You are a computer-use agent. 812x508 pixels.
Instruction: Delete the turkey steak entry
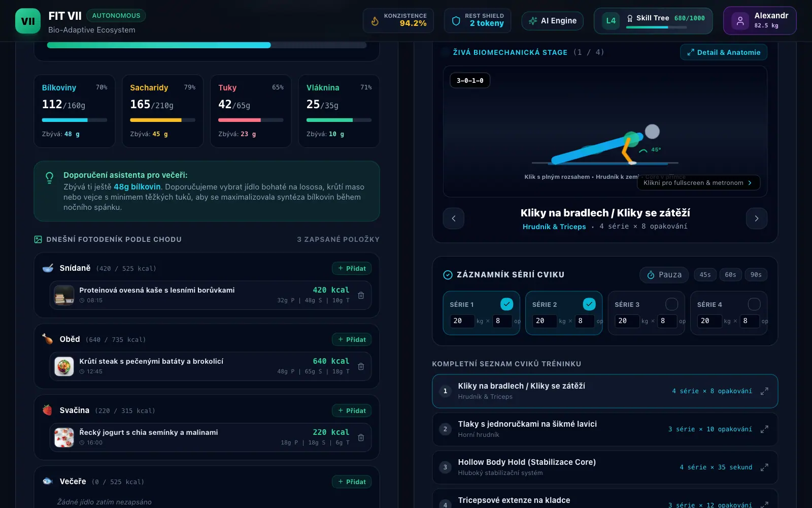coord(361,366)
